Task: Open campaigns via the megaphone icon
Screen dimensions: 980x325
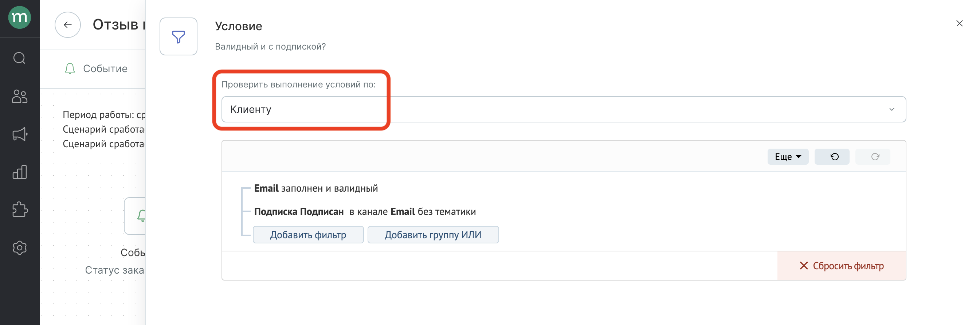Action: tap(19, 134)
